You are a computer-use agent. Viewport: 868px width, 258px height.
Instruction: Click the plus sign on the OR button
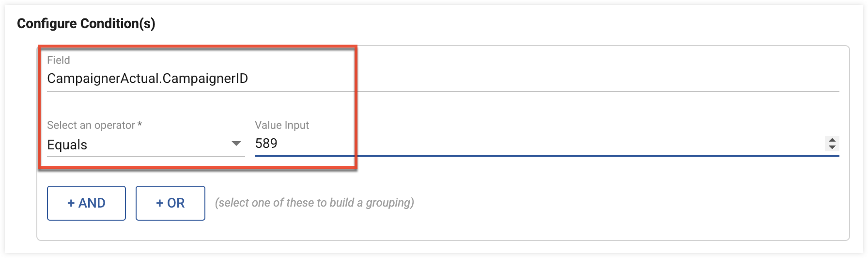pos(160,203)
